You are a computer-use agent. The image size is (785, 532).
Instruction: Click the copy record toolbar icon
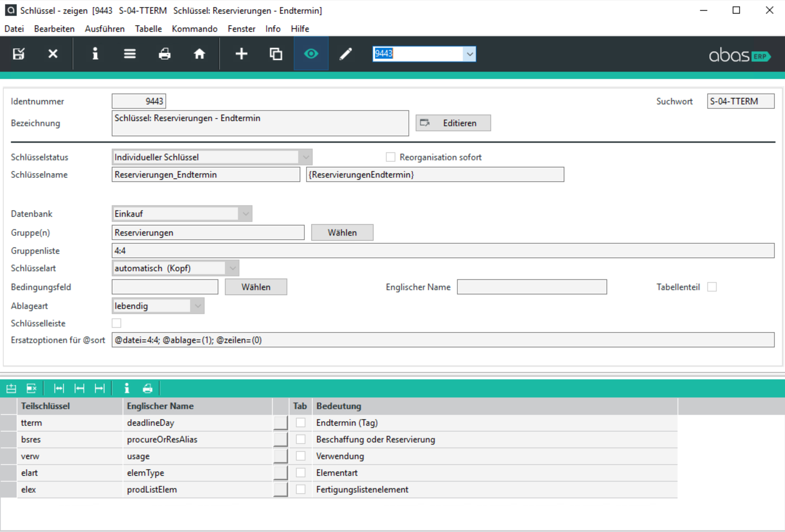pyautogui.click(x=276, y=54)
